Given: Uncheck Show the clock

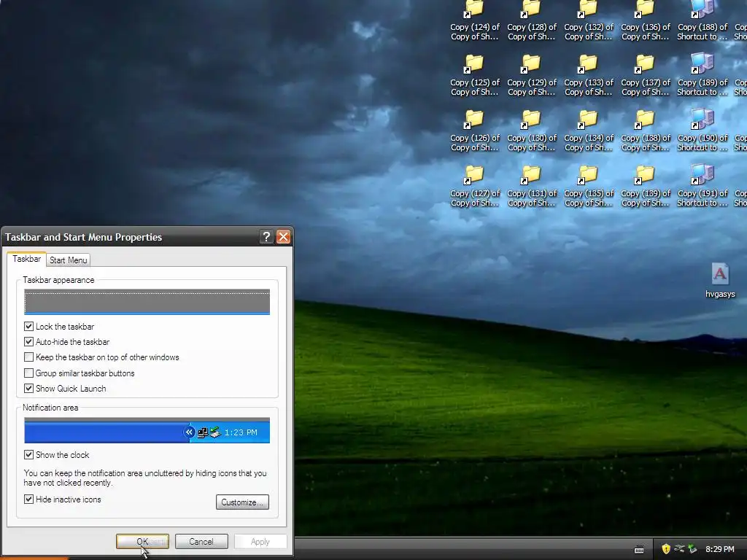Looking at the screenshot, I should 28,455.
